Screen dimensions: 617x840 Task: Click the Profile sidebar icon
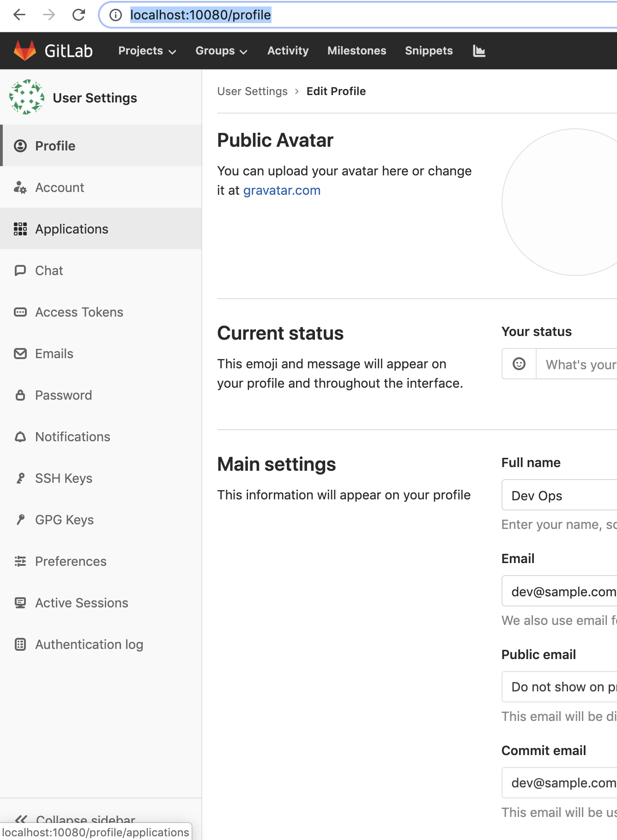pos(20,146)
